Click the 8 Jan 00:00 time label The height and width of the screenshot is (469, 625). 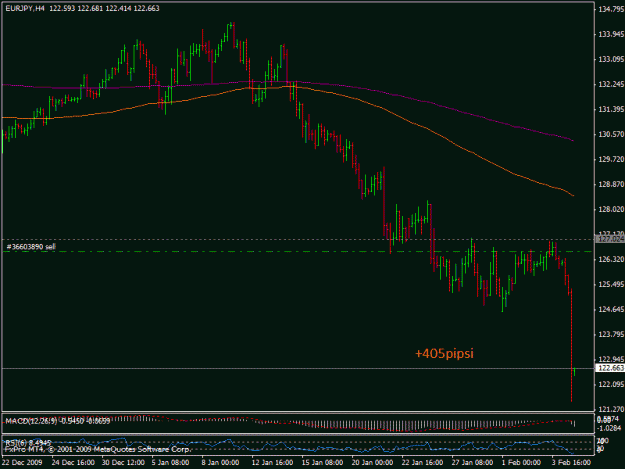[220, 463]
